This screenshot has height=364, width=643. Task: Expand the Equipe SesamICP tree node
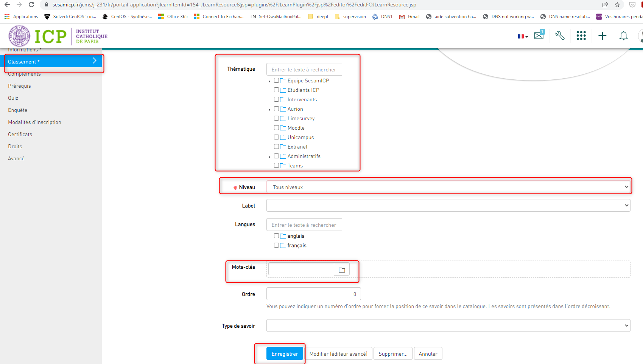click(x=269, y=81)
